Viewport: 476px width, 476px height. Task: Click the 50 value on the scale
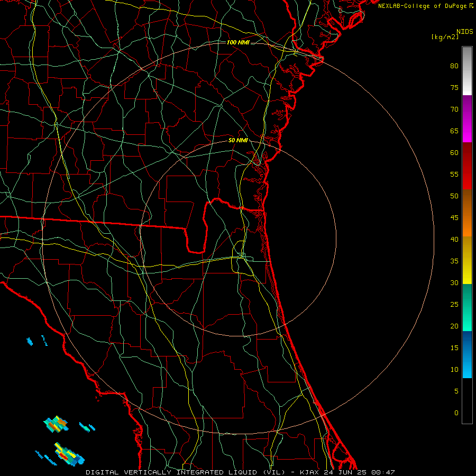tap(454, 196)
